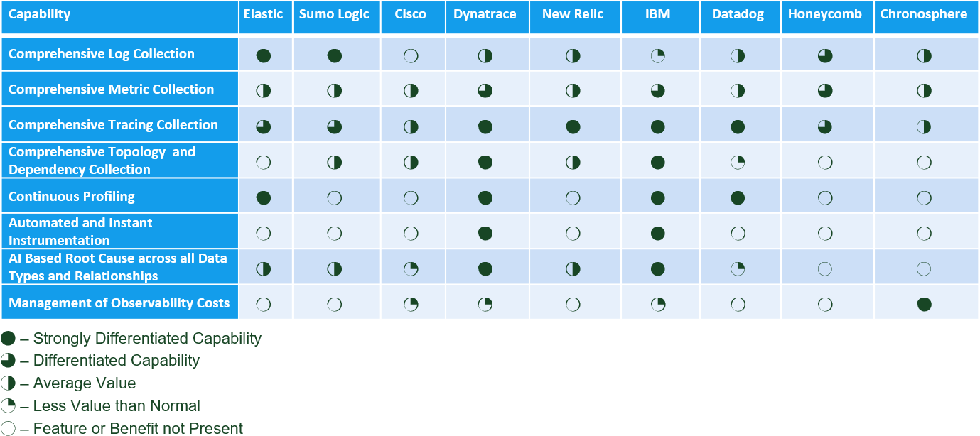Select the Strongly Differentiated Capability legend icon
Screen dimensions: 980x436
point(9,338)
